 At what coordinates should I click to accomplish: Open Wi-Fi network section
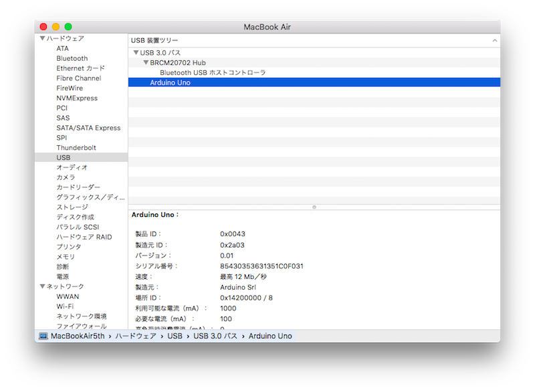click(65, 306)
